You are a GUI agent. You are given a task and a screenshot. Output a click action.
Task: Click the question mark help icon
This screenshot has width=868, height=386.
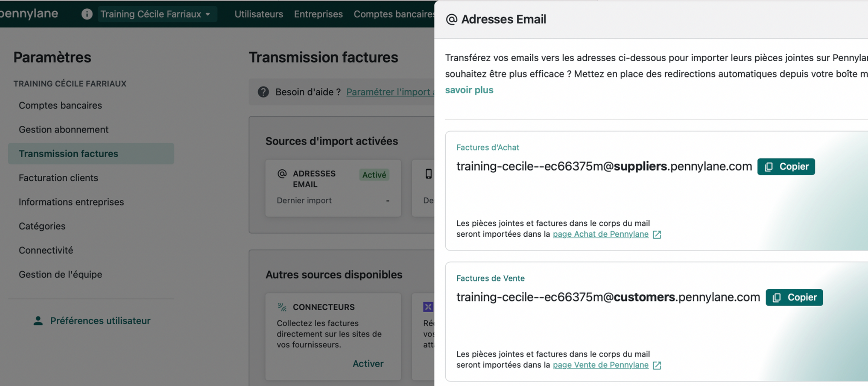coord(263,92)
